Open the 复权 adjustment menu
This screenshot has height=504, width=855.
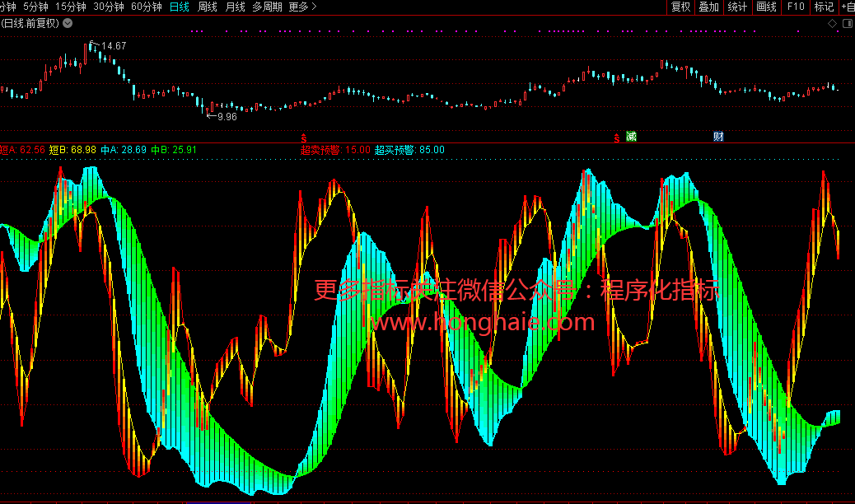point(680,7)
